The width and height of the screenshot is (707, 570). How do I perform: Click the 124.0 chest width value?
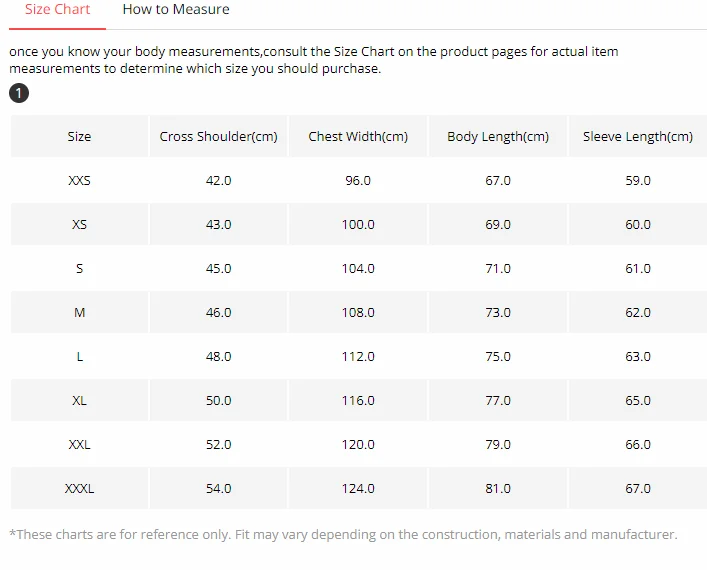[358, 489]
